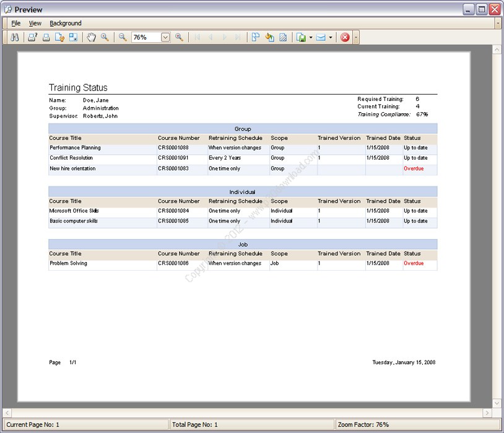
Task: Open the print dialog icon with question mark
Action: click(32, 37)
